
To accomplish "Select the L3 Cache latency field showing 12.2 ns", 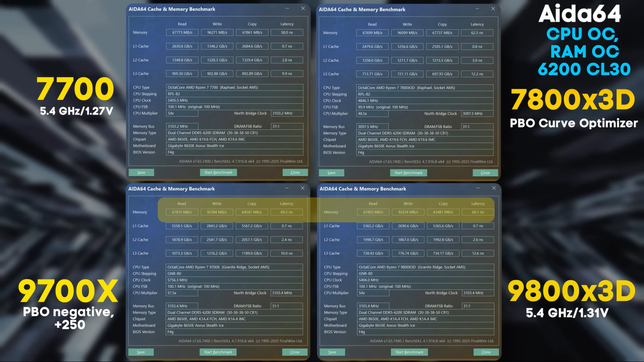I will click(x=477, y=74).
